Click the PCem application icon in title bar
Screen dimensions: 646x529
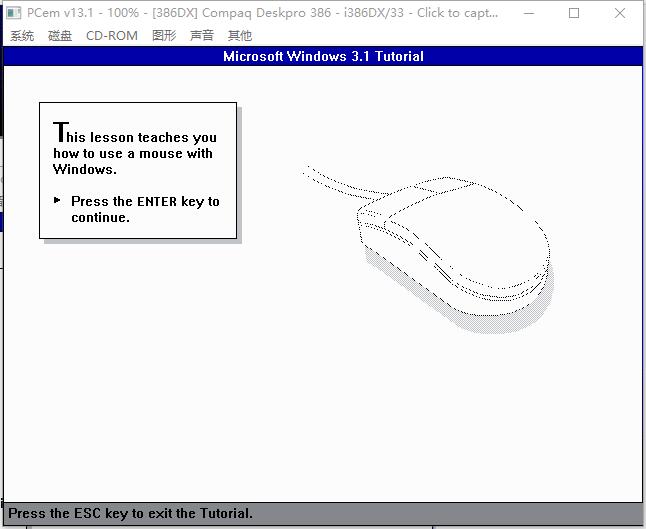[x=14, y=13]
